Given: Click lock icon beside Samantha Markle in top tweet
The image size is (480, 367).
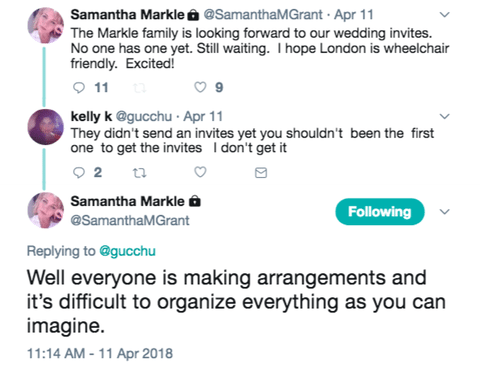Looking at the screenshot, I should tap(193, 15).
